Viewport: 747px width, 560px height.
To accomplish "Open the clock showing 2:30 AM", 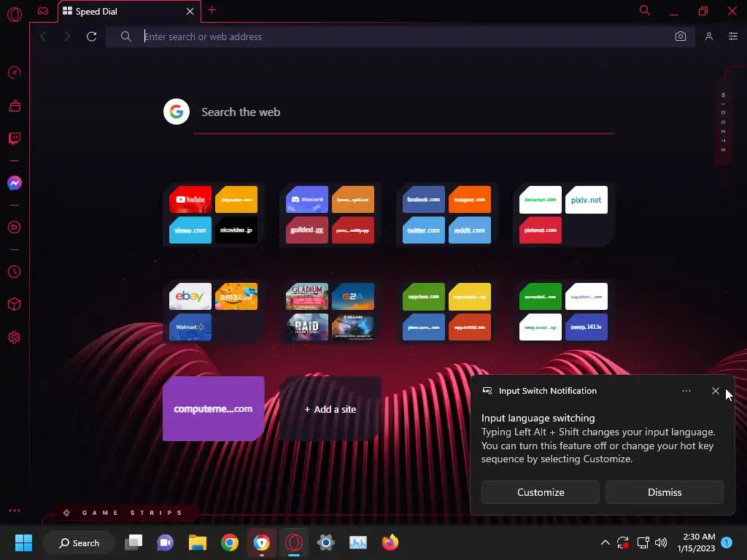I will click(x=696, y=542).
